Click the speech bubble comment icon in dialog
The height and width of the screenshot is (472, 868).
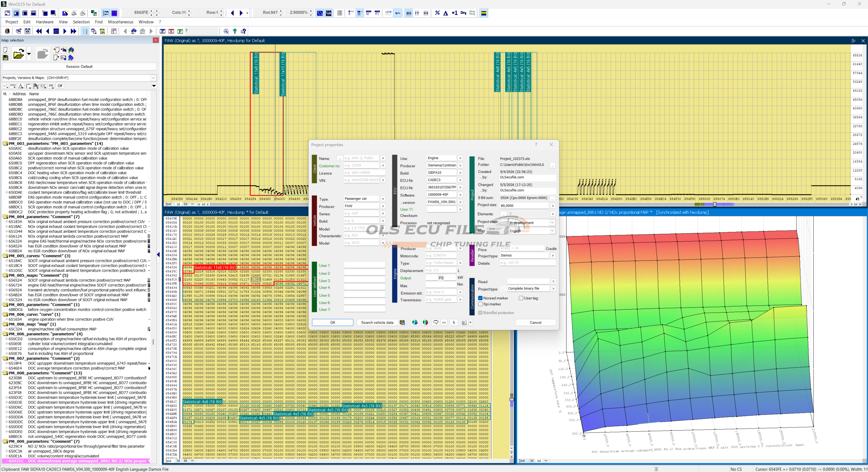coord(436,322)
